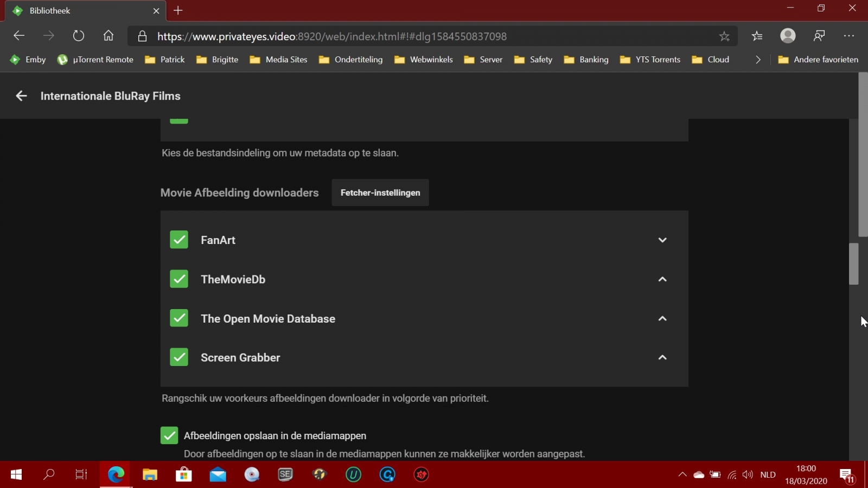Open Microsoft Edge from the taskbar
Image resolution: width=868 pixels, height=488 pixels.
pos(116,475)
